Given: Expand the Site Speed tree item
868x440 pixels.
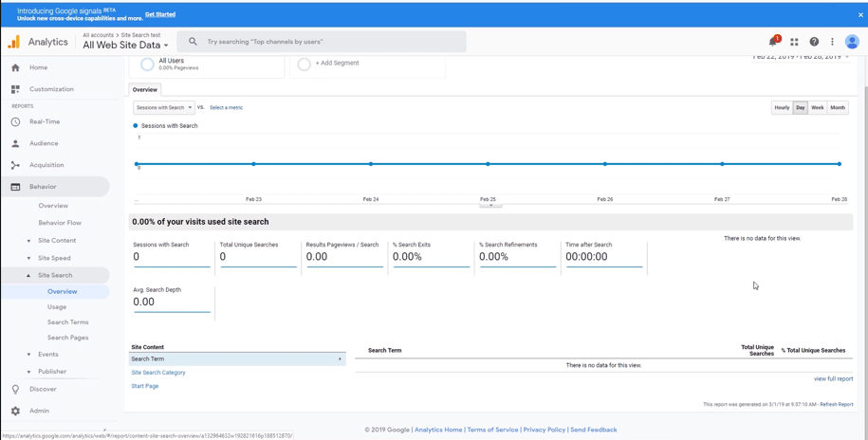Looking at the screenshot, I should [x=28, y=259].
